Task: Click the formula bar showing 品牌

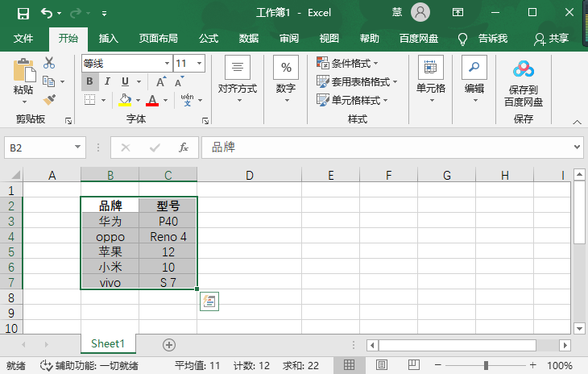Action: coord(387,148)
